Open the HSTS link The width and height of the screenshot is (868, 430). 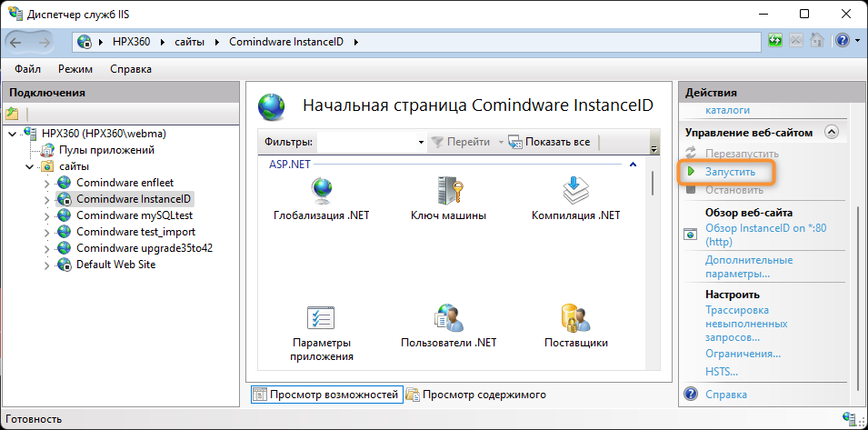tap(722, 371)
